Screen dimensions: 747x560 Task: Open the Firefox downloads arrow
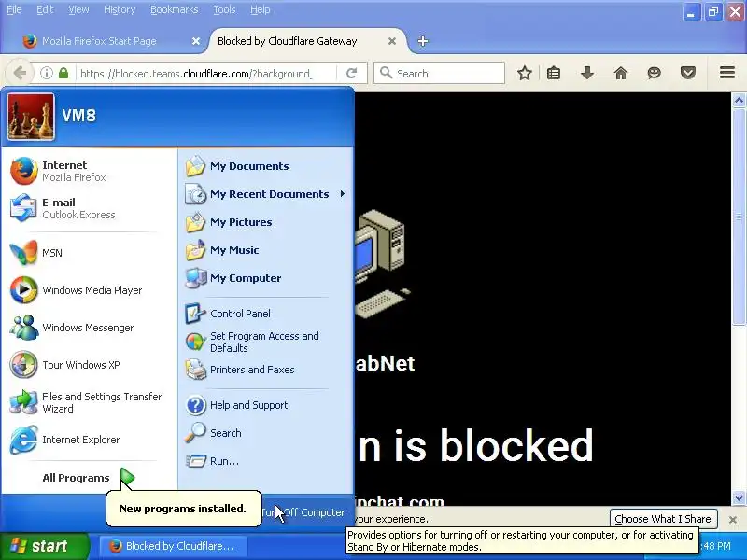tap(587, 74)
